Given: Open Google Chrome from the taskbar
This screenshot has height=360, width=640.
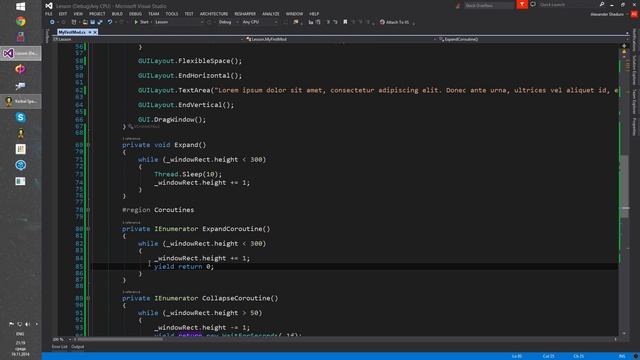Looking at the screenshot, I should pos(20,22).
